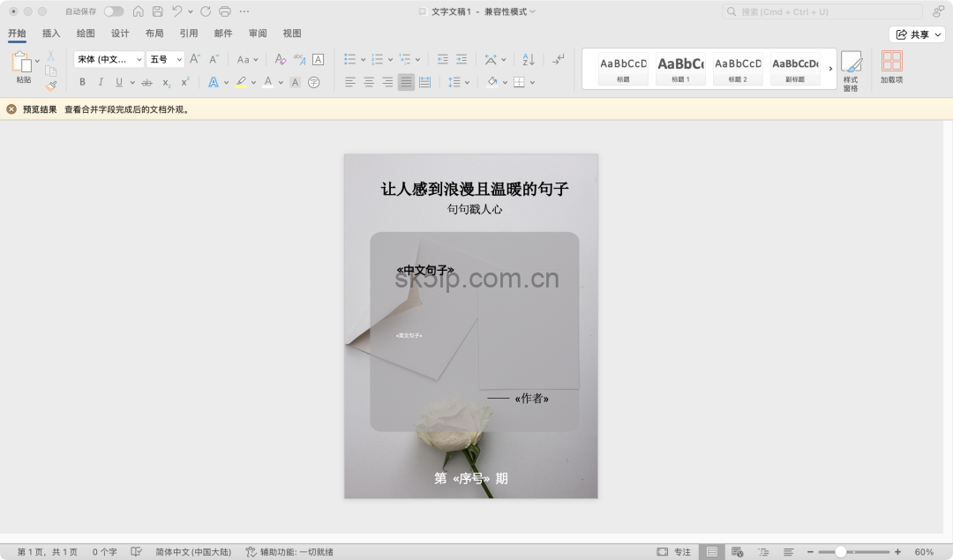Open the 样式窗格 styles pane
This screenshot has width=953, height=560.
click(851, 70)
